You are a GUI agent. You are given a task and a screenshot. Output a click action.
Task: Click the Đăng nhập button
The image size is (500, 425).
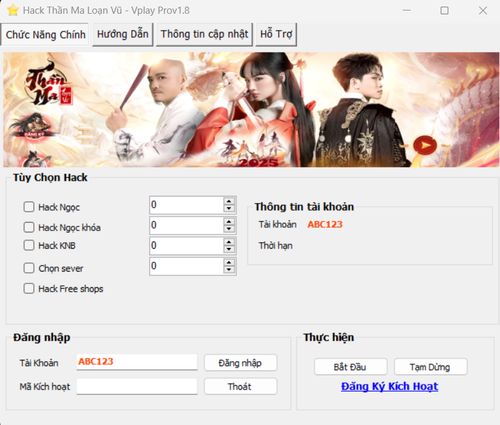click(x=240, y=363)
